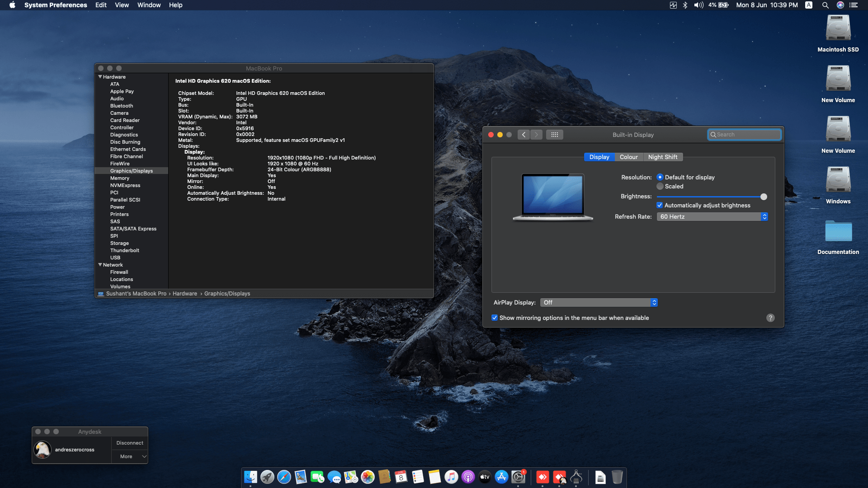Click Disconnect in the Anydesk window
The width and height of the screenshot is (868, 488).
point(130,443)
